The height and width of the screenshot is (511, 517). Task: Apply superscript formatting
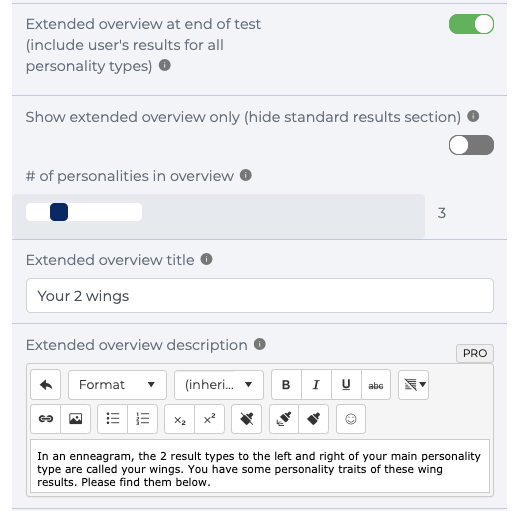click(x=209, y=419)
